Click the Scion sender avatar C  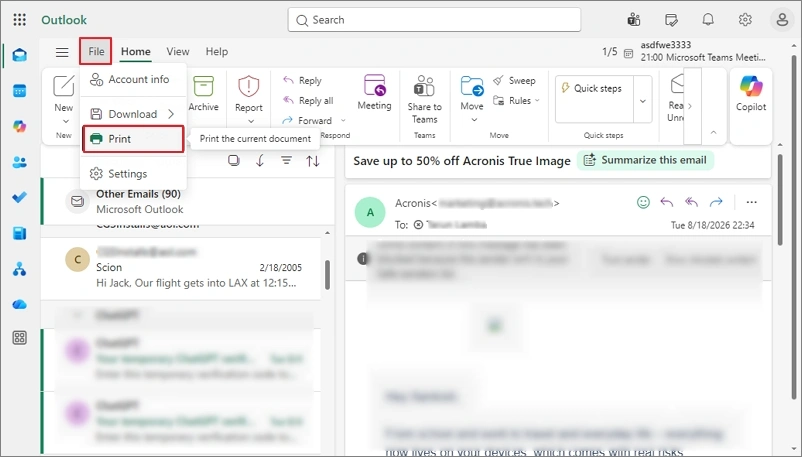78,259
